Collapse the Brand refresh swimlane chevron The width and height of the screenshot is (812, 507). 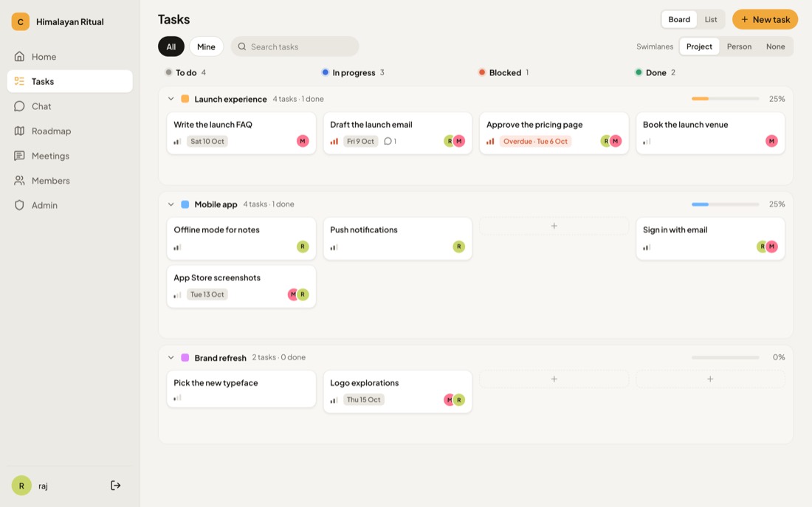(171, 358)
